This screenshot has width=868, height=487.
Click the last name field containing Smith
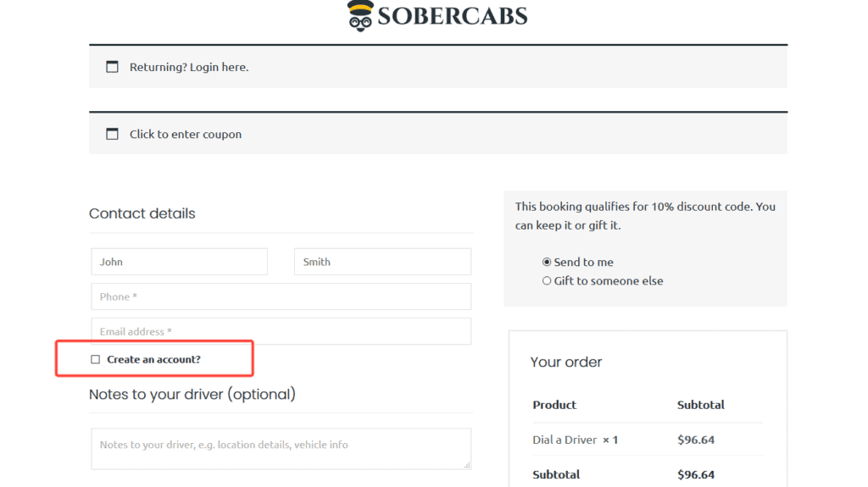(382, 262)
